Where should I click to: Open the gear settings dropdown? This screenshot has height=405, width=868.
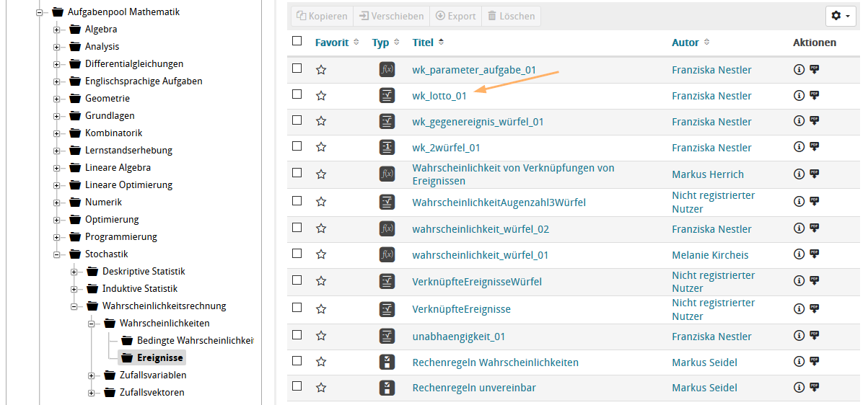pyautogui.click(x=841, y=16)
